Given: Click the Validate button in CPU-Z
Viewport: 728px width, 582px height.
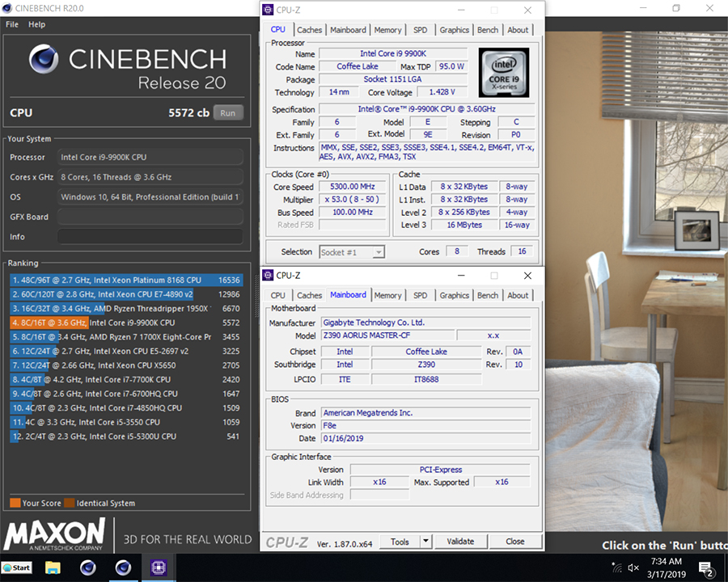Looking at the screenshot, I should pos(460,542).
